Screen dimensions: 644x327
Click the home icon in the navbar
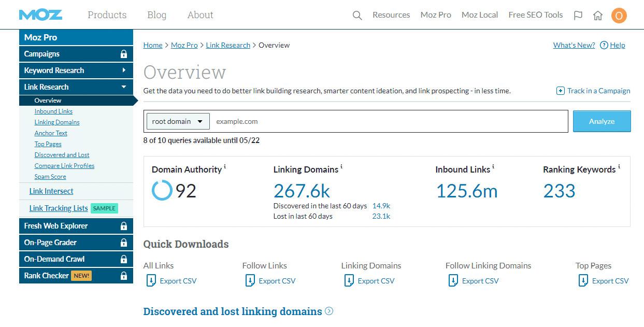coord(598,15)
